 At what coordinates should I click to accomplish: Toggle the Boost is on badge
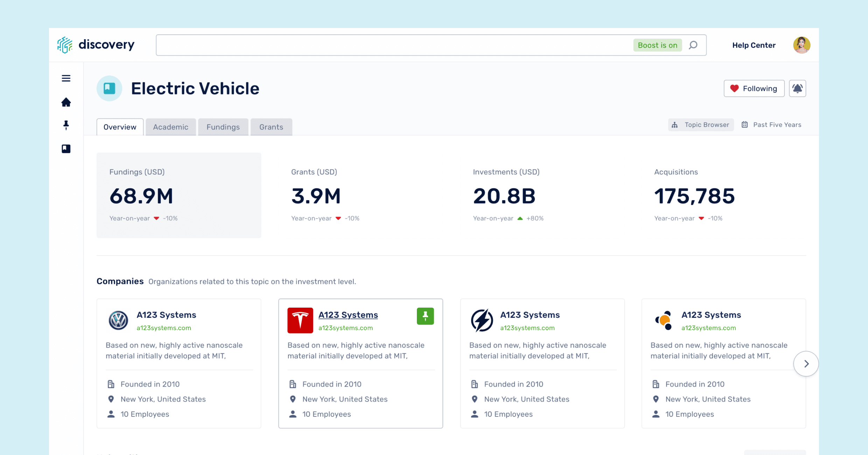pyautogui.click(x=657, y=45)
